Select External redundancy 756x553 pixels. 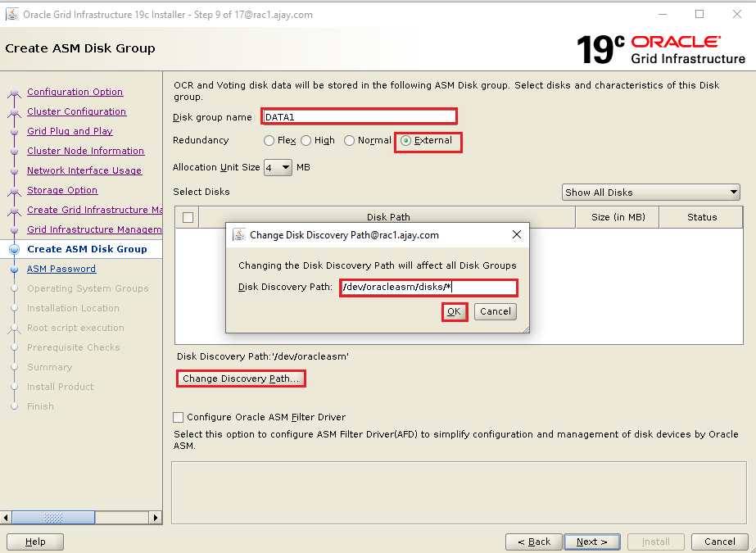click(405, 140)
